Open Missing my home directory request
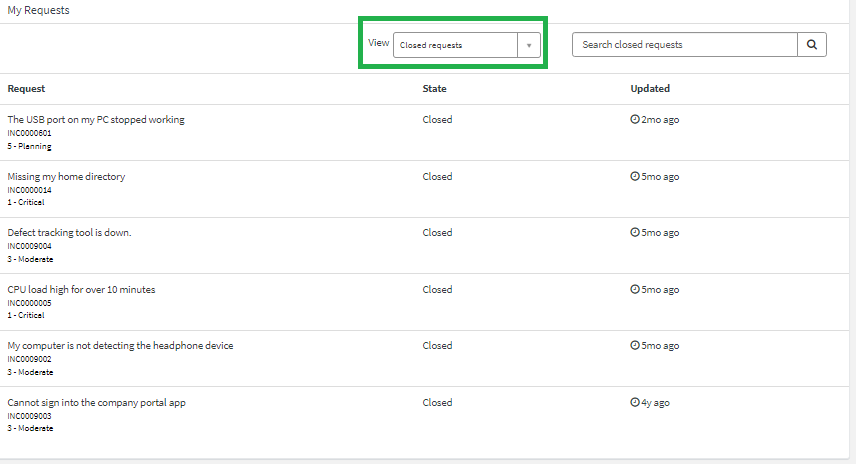The width and height of the screenshot is (856, 464). [66, 176]
